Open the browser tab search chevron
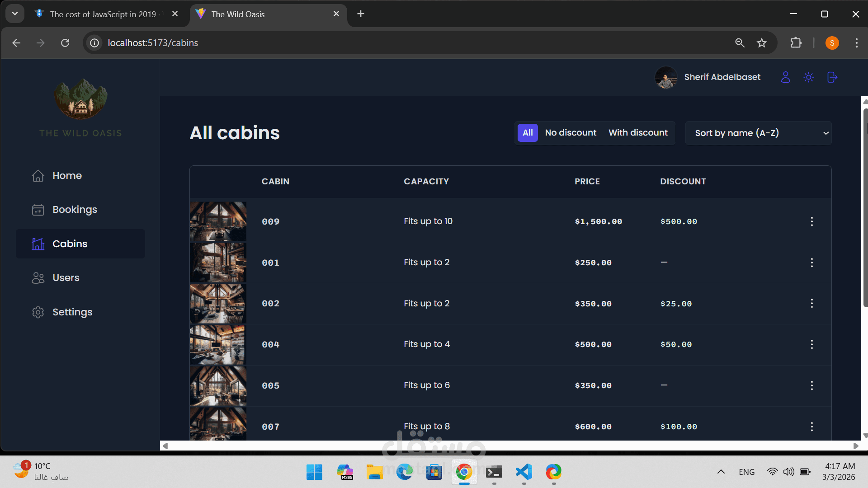Screen dimensions: 868x488 (x=15, y=14)
